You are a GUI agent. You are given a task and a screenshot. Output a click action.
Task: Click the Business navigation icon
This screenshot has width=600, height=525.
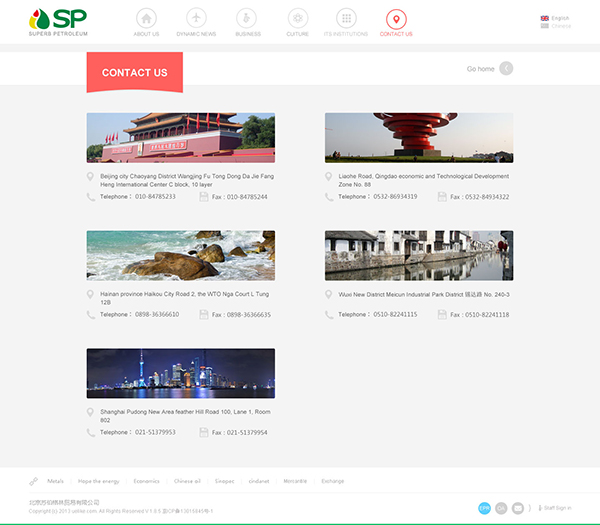pyautogui.click(x=247, y=19)
